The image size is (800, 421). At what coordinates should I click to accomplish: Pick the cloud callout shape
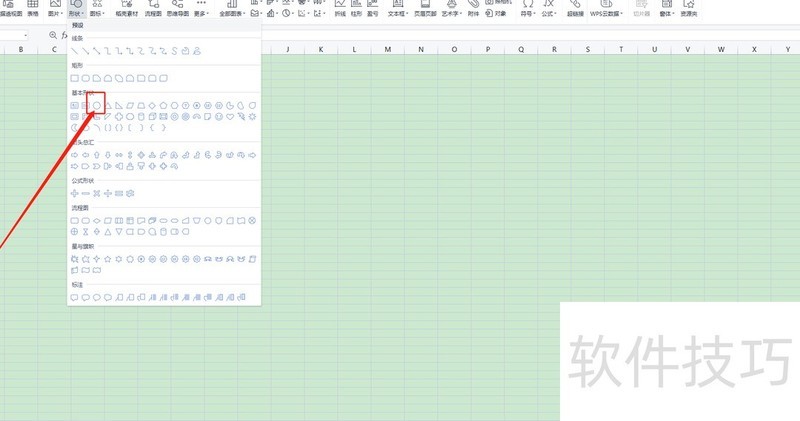pos(108,298)
